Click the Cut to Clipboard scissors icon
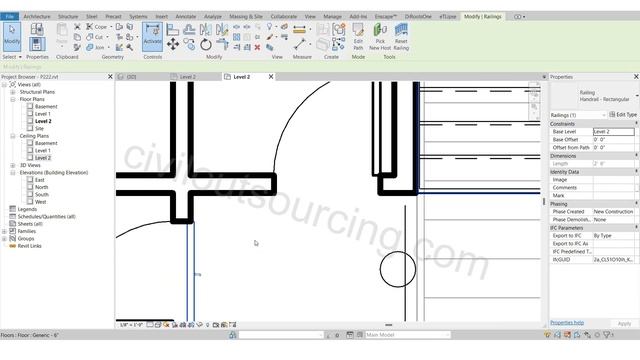 (77, 27)
